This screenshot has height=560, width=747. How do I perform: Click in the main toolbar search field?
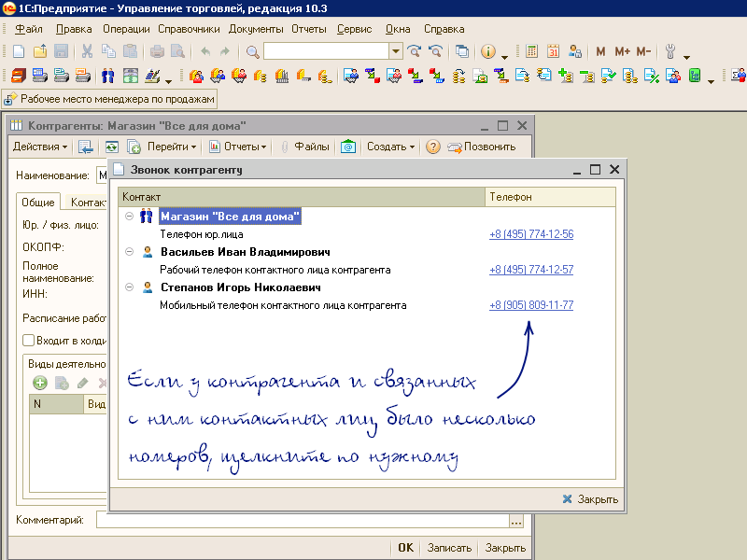tap(326, 51)
